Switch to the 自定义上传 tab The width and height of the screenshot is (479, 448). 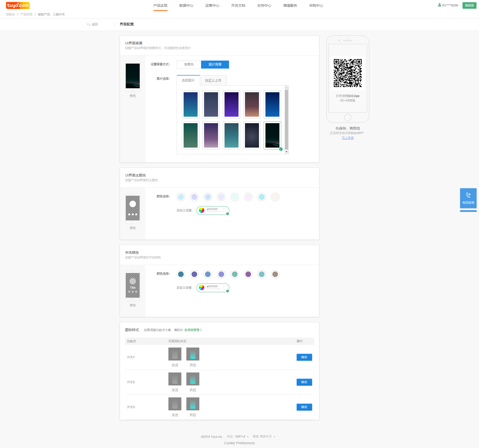(x=213, y=80)
